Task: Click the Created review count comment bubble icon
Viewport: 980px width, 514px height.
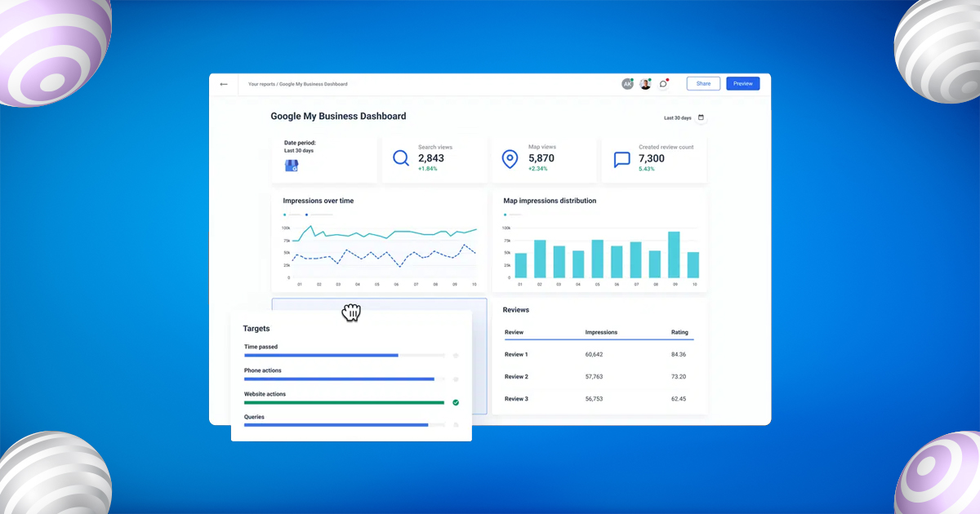Action: pos(621,158)
